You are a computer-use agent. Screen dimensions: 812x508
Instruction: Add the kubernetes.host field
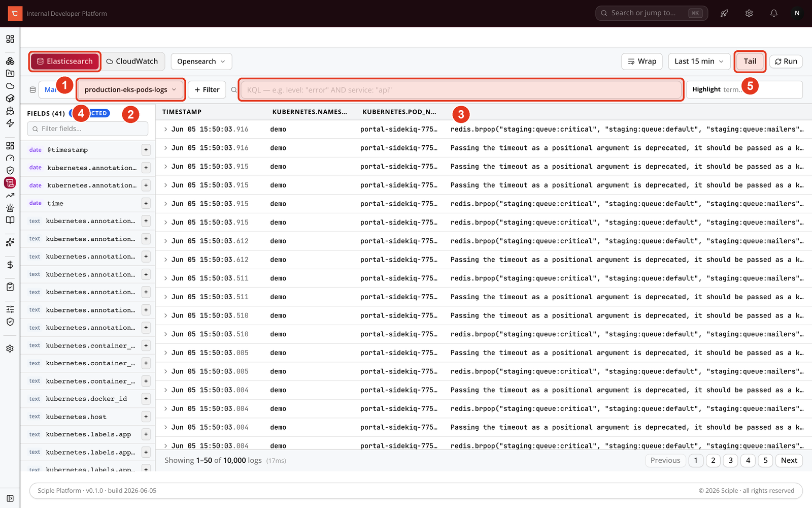pyautogui.click(x=146, y=417)
